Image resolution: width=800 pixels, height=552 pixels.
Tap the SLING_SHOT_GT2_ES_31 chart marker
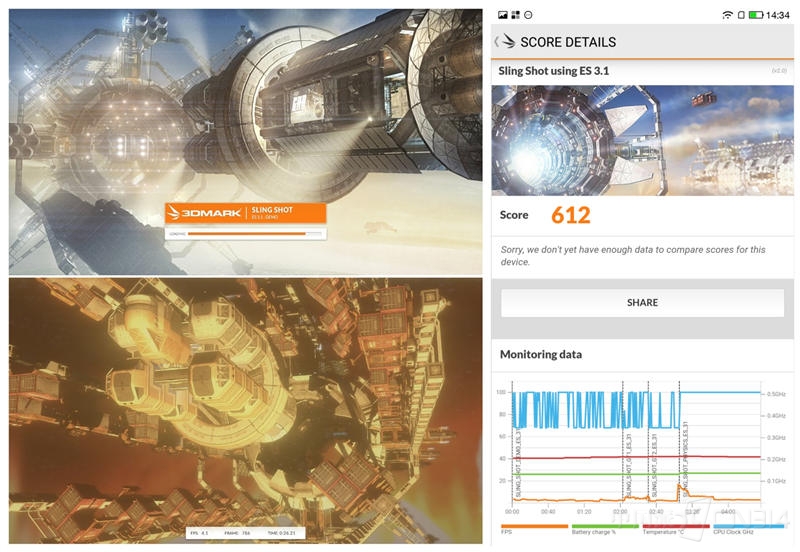click(x=654, y=465)
